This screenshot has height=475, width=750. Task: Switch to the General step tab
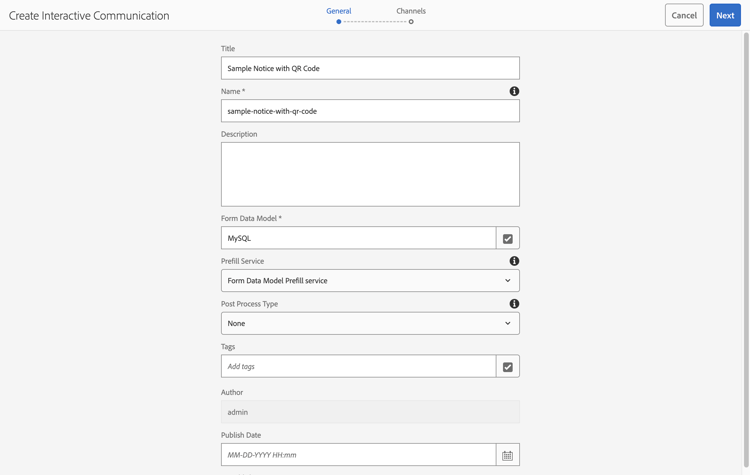tap(339, 11)
